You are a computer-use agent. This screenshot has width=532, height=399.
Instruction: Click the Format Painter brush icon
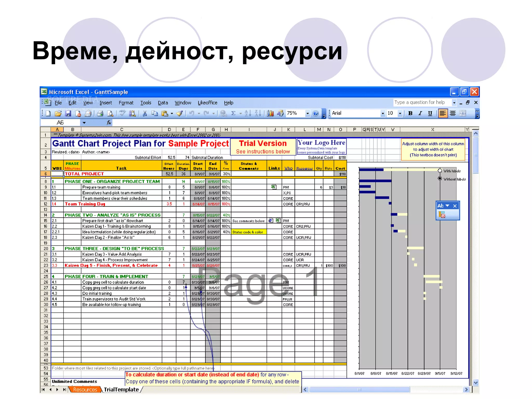179,113
